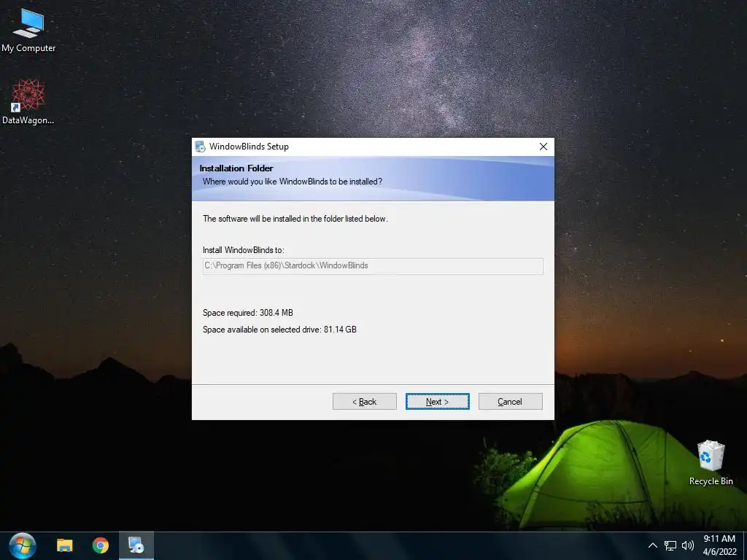Click the 'Space required: 308.4 MB' text
Screen dimensions: 747x560
[248, 313]
